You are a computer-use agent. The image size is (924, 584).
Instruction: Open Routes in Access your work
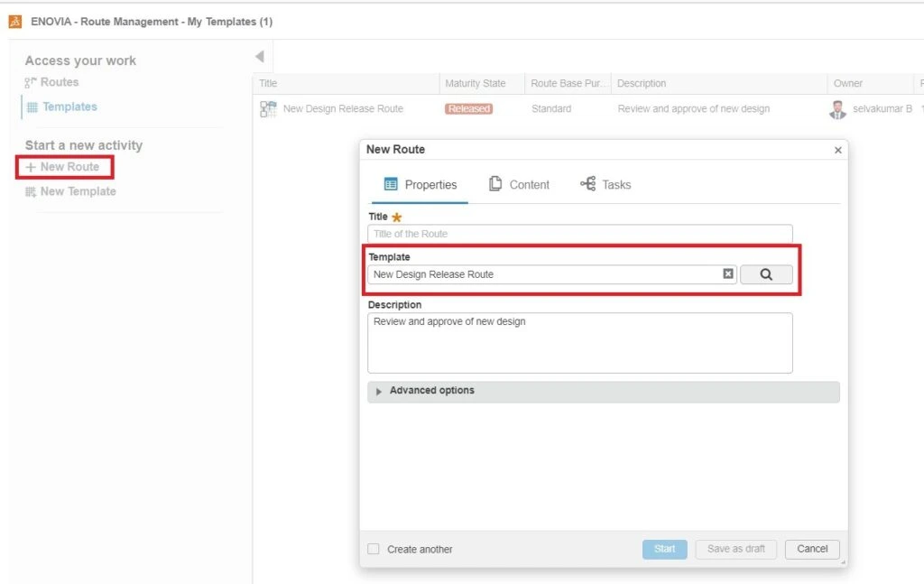click(51, 82)
